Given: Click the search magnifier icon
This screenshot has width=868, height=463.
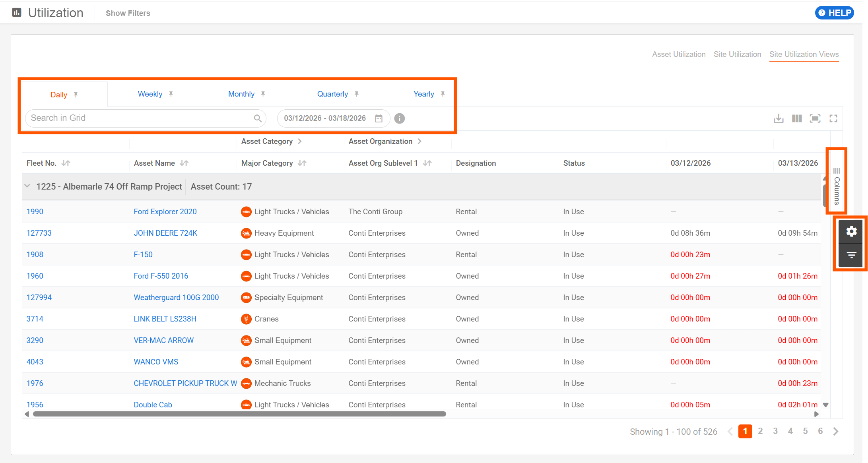Looking at the screenshot, I should 257,118.
